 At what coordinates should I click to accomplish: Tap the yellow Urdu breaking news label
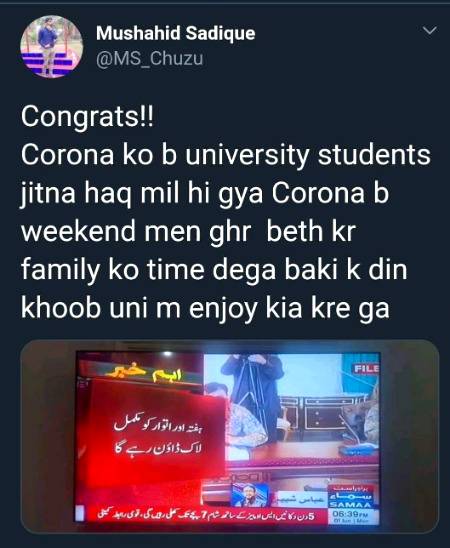[x=145, y=374]
